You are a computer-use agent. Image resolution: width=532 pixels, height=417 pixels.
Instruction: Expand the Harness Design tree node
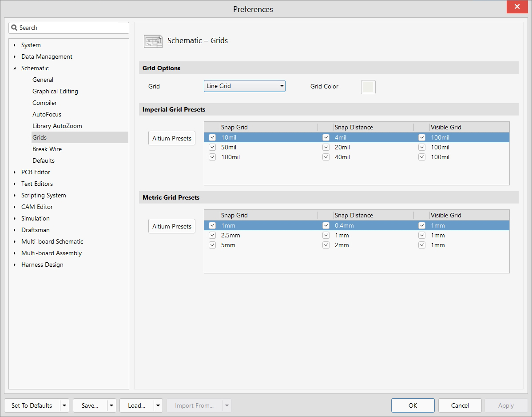point(15,265)
